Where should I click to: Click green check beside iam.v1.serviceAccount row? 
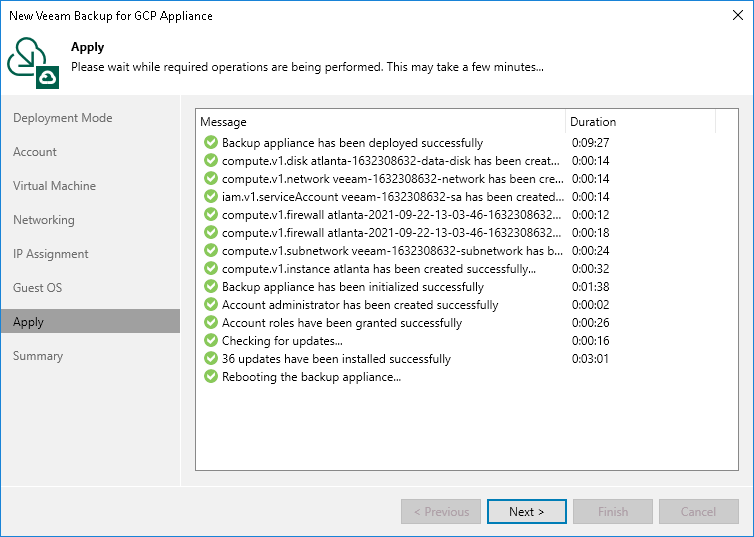pos(211,196)
